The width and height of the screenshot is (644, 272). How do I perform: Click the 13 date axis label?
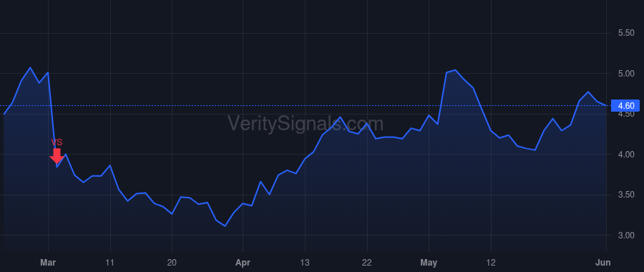pyautogui.click(x=305, y=263)
